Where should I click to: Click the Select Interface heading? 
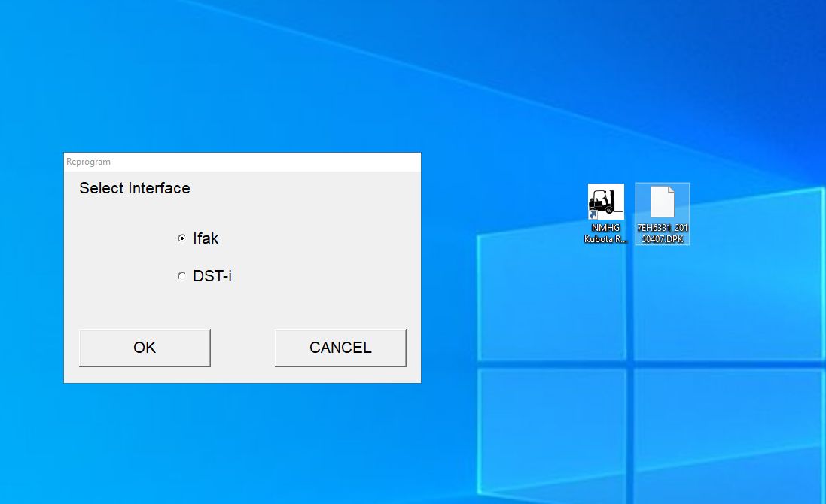pyautogui.click(x=134, y=188)
